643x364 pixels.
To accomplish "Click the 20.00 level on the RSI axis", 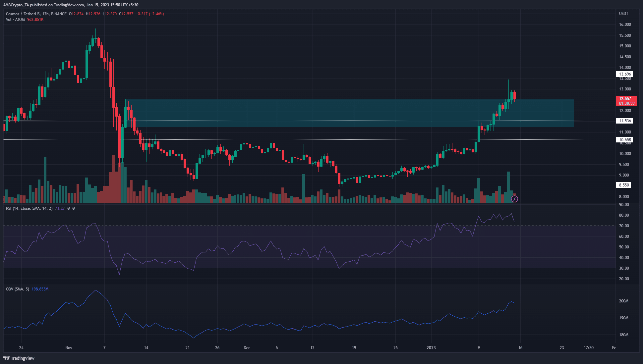I will 624,279.
